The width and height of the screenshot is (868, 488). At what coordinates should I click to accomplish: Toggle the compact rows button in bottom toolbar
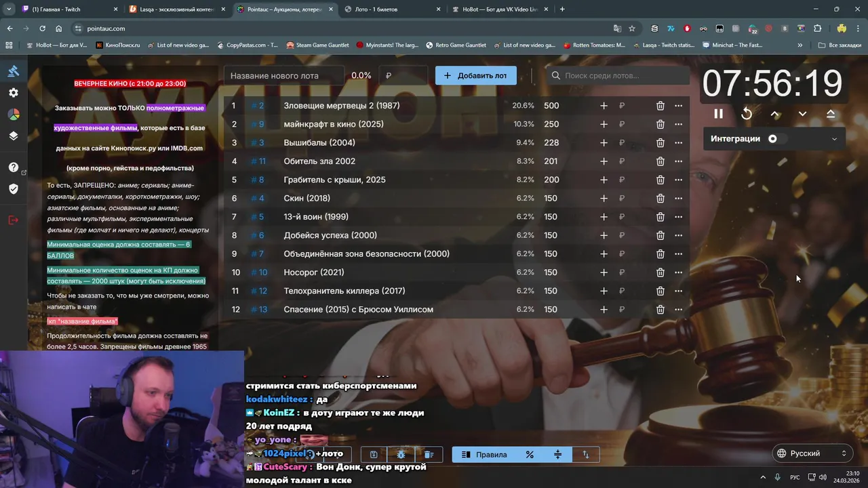click(x=557, y=455)
